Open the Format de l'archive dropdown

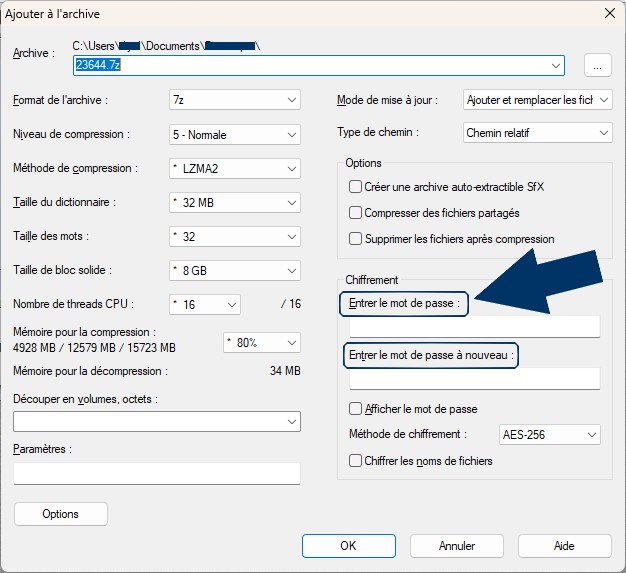(x=235, y=100)
